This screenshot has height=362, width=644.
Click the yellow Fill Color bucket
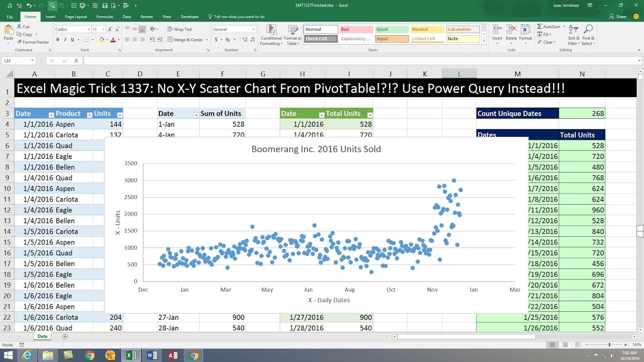coord(102,40)
